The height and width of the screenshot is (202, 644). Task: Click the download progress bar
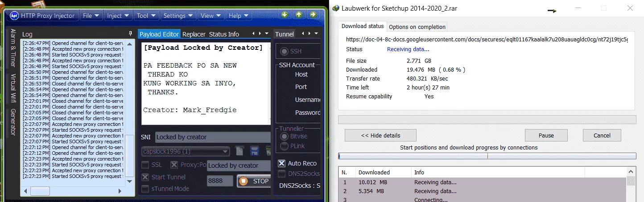(487, 119)
